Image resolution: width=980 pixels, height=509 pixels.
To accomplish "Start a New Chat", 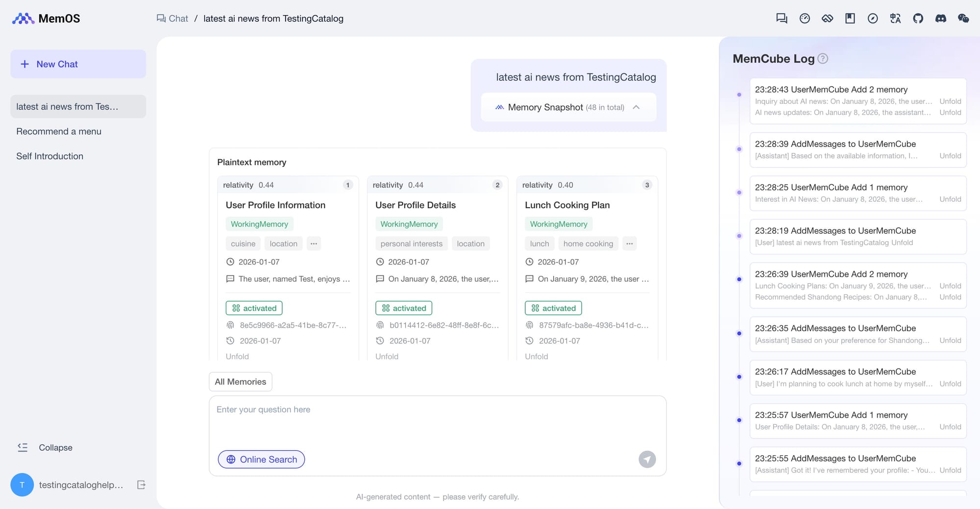I will tap(78, 64).
